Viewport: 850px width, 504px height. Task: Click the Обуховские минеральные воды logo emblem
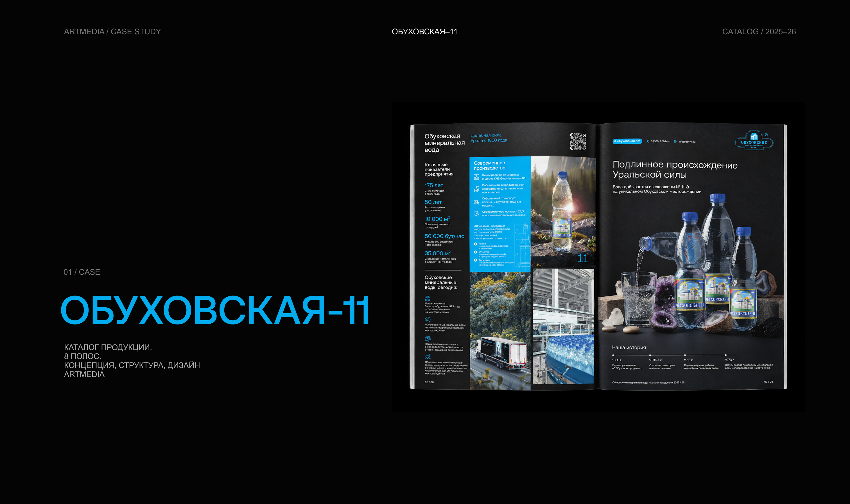754,140
